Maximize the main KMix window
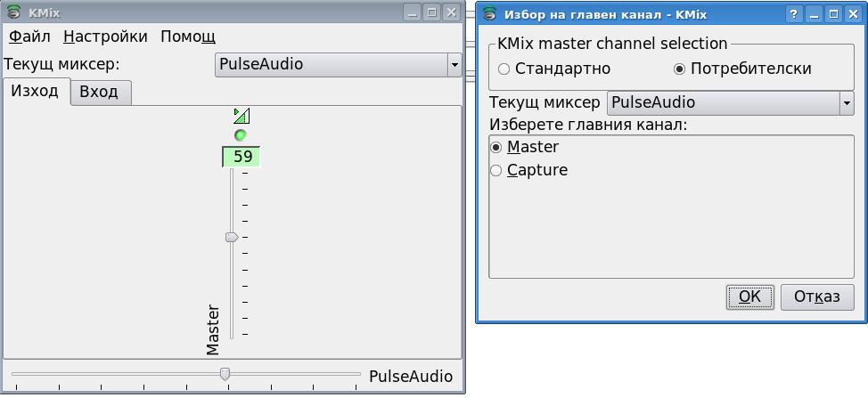 432,12
